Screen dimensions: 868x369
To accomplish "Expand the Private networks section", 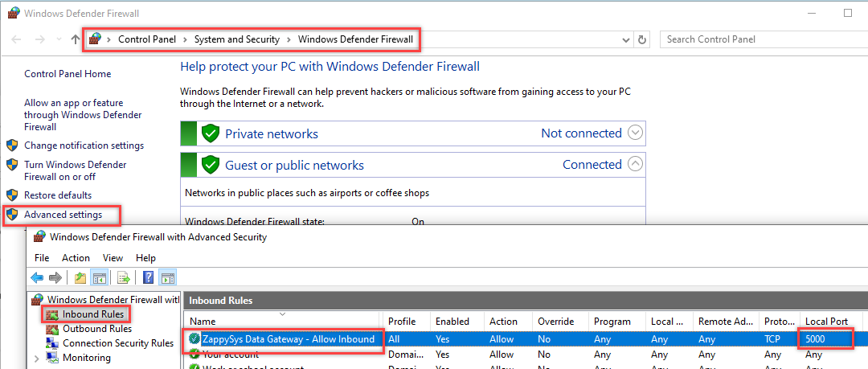I will tap(635, 133).
